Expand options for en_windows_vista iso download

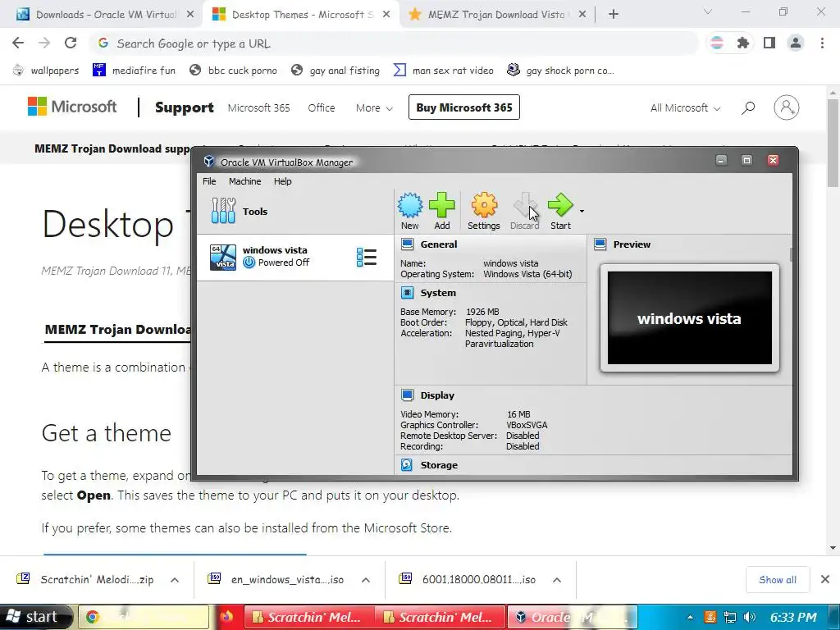tap(366, 580)
